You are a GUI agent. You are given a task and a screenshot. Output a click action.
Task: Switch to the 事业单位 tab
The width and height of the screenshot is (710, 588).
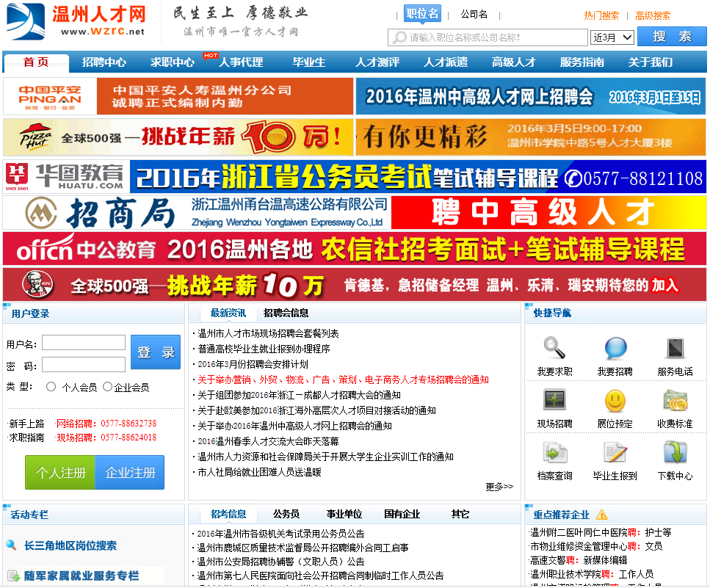pyautogui.click(x=344, y=514)
